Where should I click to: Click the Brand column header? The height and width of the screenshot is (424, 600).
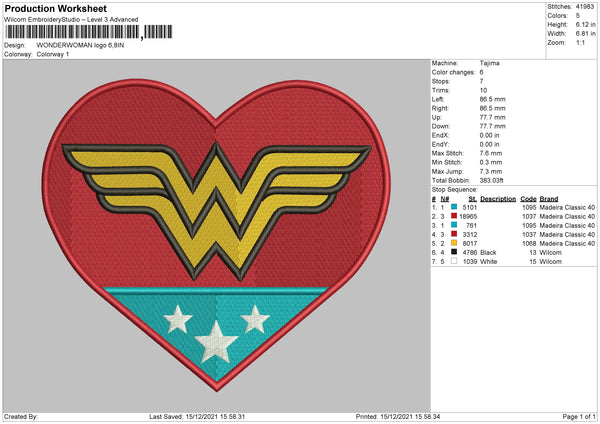549,199
